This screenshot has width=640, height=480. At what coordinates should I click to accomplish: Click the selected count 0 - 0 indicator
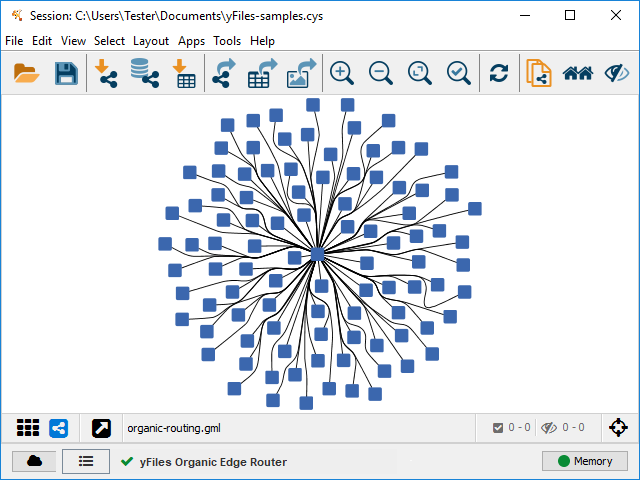[512, 427]
